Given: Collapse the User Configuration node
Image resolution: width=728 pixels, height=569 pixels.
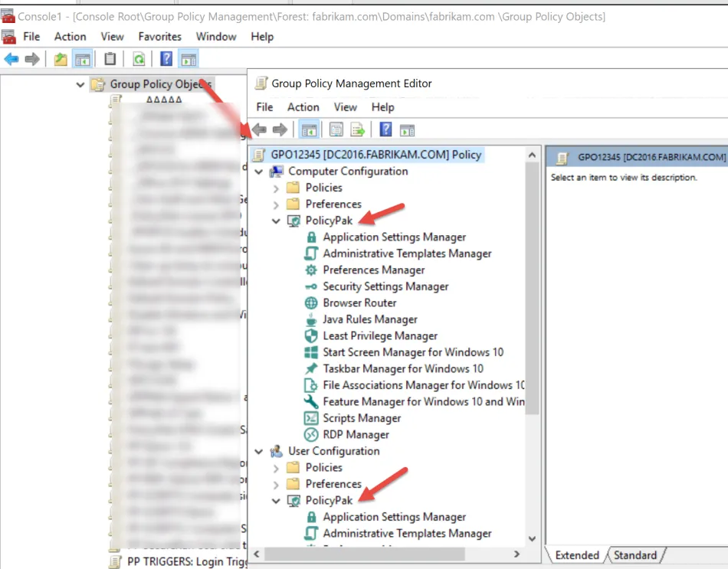Looking at the screenshot, I should coord(259,452).
